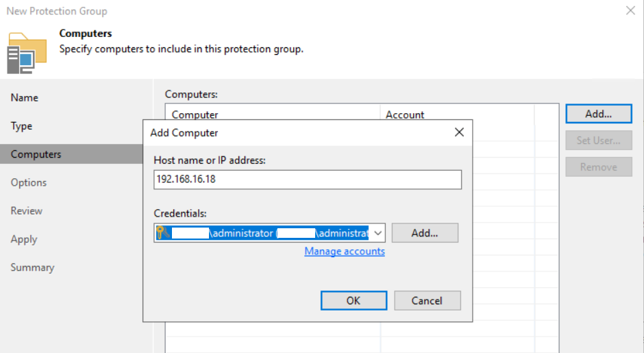Open the Review step in sidebar
644x353 pixels.
(27, 211)
